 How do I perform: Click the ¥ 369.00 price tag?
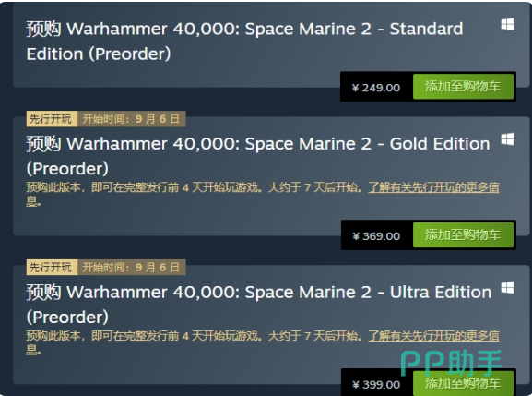pyautogui.click(x=376, y=236)
